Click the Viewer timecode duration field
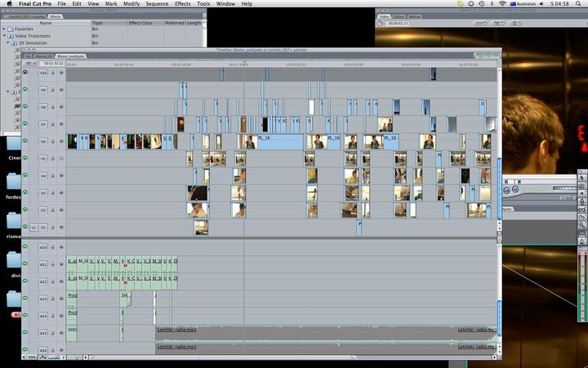 click(x=397, y=23)
